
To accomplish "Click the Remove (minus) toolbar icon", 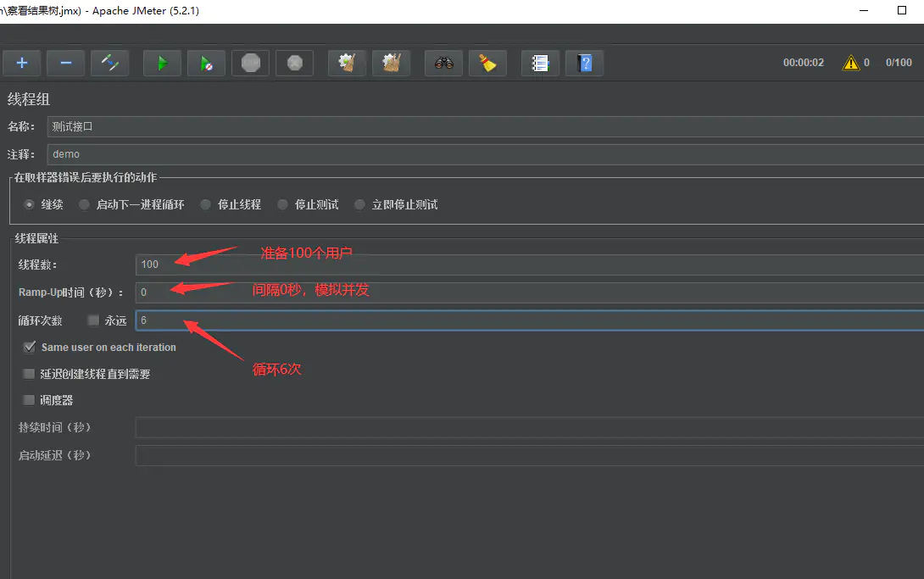I will click(x=66, y=63).
